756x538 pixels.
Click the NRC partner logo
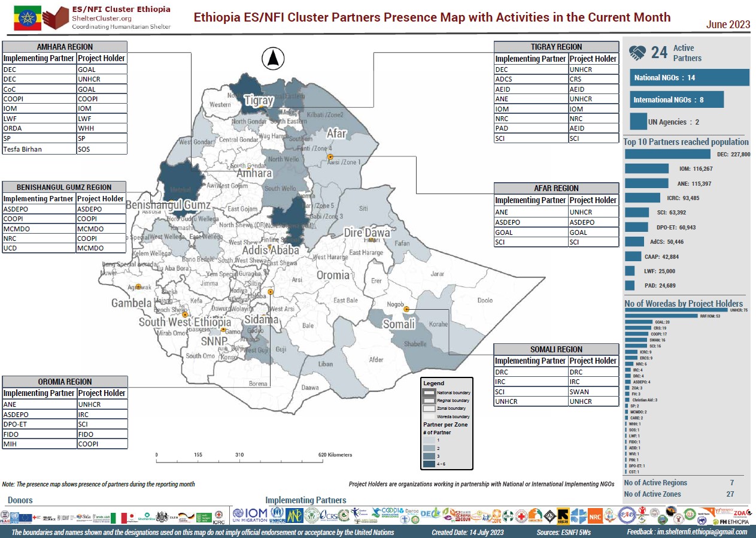pyautogui.click(x=595, y=515)
